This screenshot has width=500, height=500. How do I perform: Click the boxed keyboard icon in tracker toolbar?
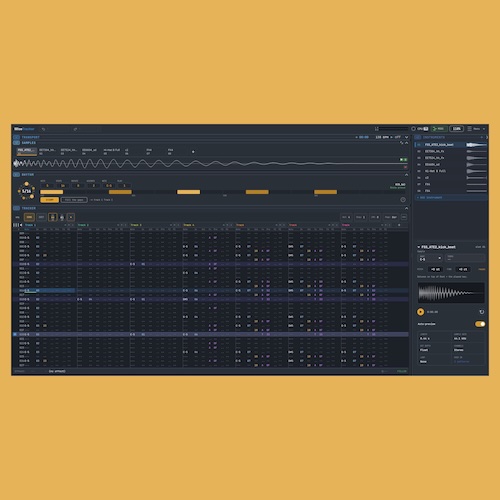click(x=52, y=217)
